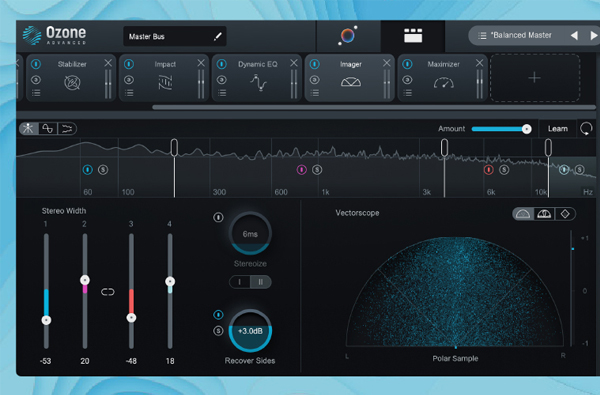600x395 pixels.
Task: Solo the Dynamic EQ module
Action: click(222, 80)
